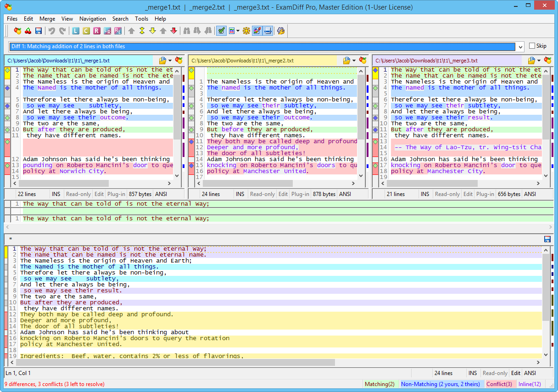This screenshot has height=392, width=558.
Task: Click the output pane vertical scrollbar
Action: pyautogui.click(x=546, y=302)
